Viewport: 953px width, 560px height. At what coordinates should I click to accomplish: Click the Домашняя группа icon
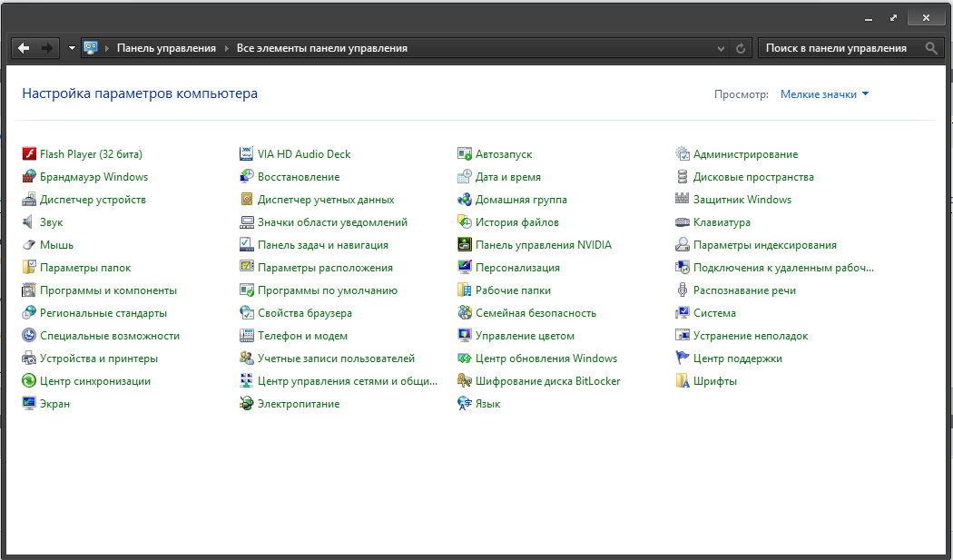pos(465,200)
